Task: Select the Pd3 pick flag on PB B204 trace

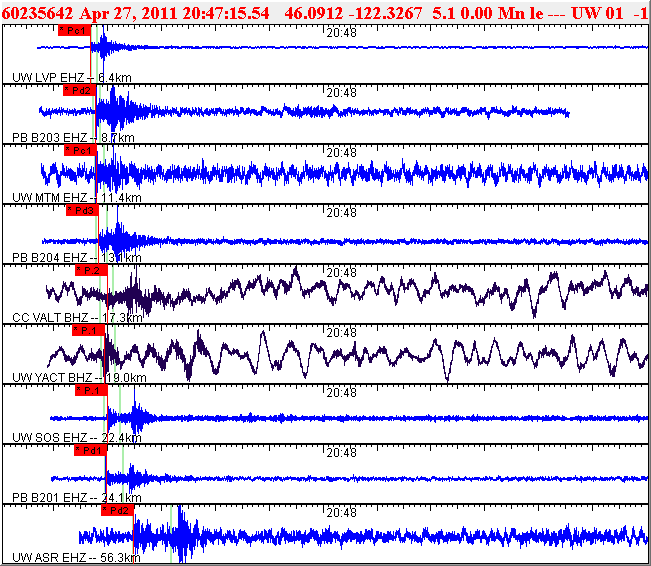Action: [x=83, y=211]
